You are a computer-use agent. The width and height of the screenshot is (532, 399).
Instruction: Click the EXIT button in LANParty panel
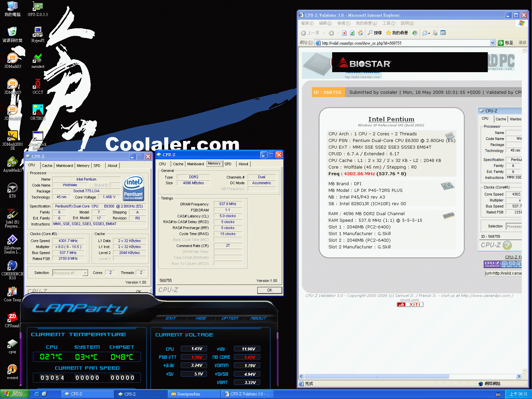[171, 318]
